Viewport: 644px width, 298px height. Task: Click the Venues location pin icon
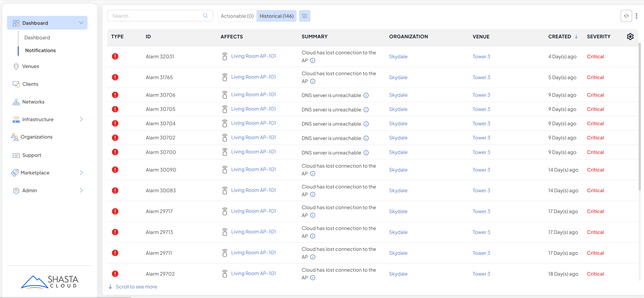(x=16, y=66)
